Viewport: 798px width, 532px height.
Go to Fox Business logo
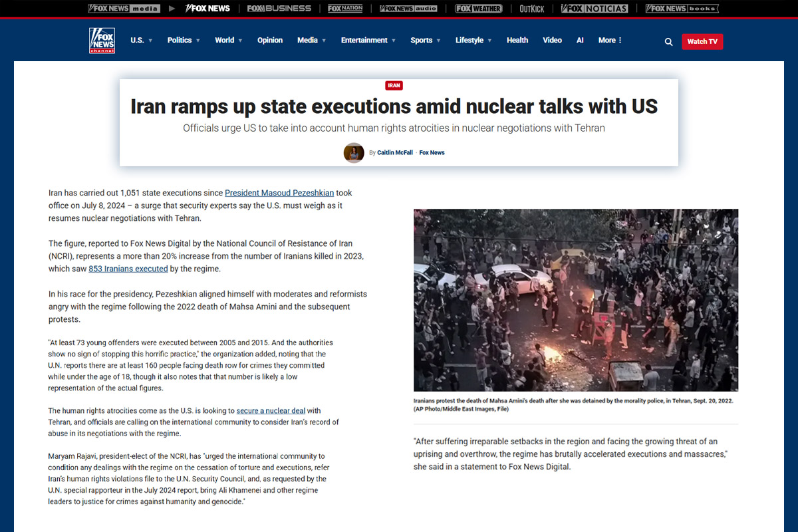pyautogui.click(x=279, y=9)
